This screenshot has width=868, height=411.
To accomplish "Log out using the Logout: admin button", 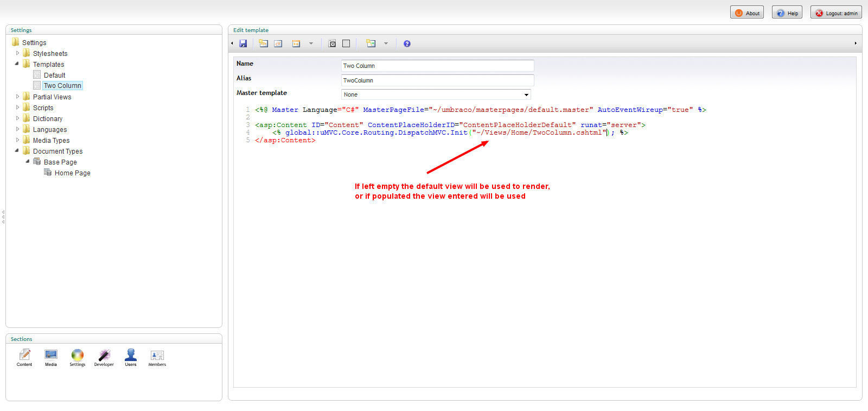I will pyautogui.click(x=836, y=12).
